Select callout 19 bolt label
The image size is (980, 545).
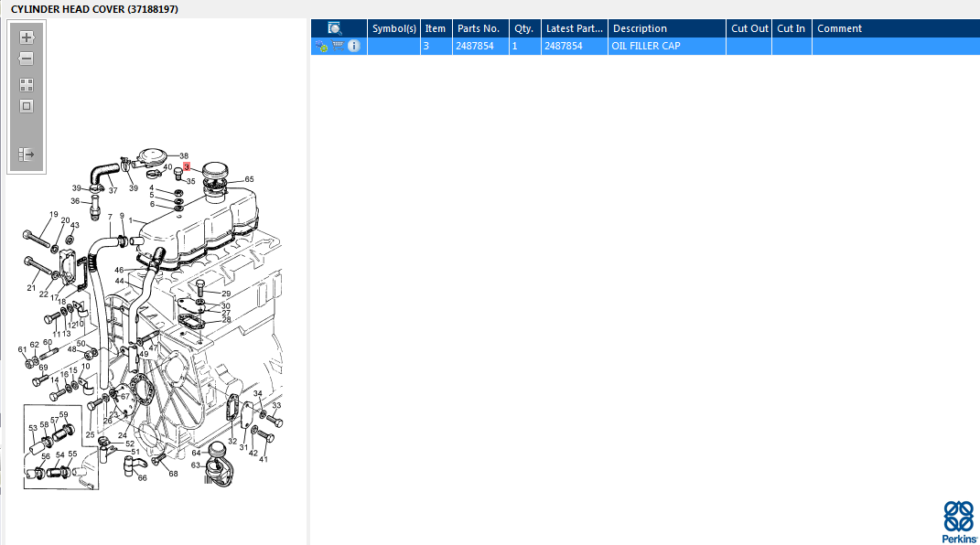[x=54, y=214]
